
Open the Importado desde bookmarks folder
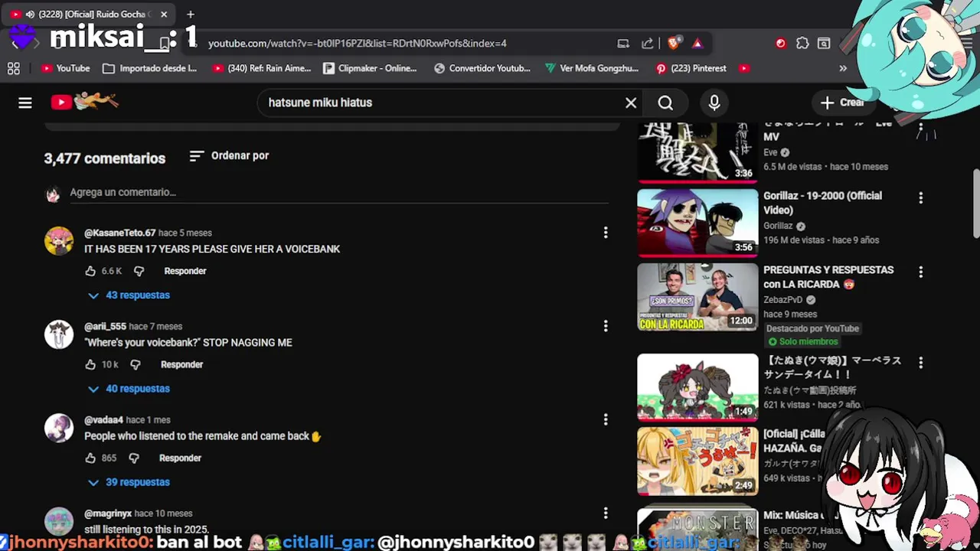click(150, 68)
